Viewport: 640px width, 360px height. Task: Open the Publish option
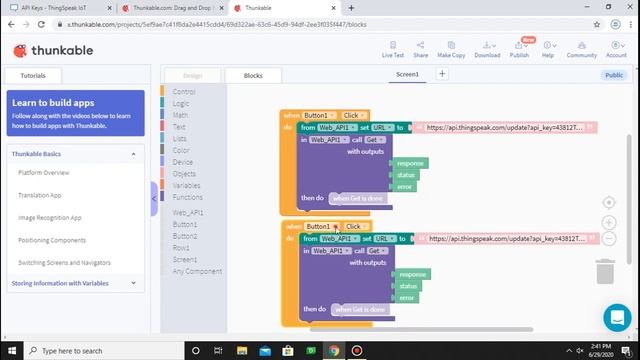(x=519, y=49)
